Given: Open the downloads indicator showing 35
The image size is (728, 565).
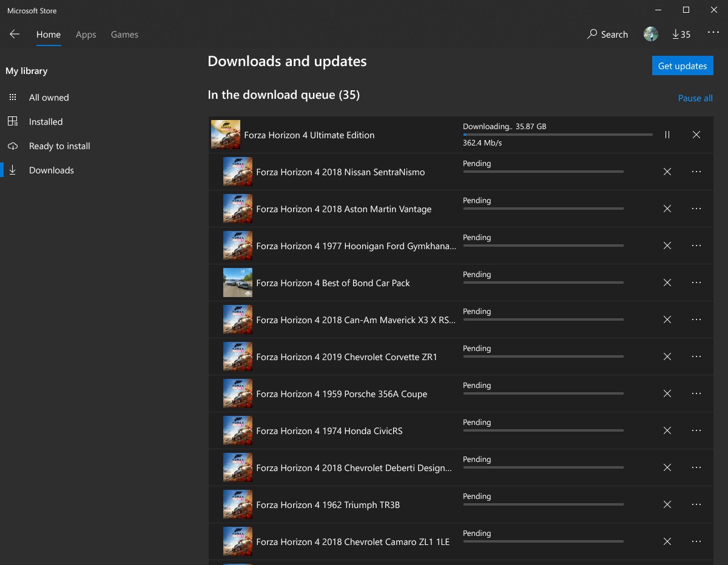Looking at the screenshot, I should click(x=681, y=35).
